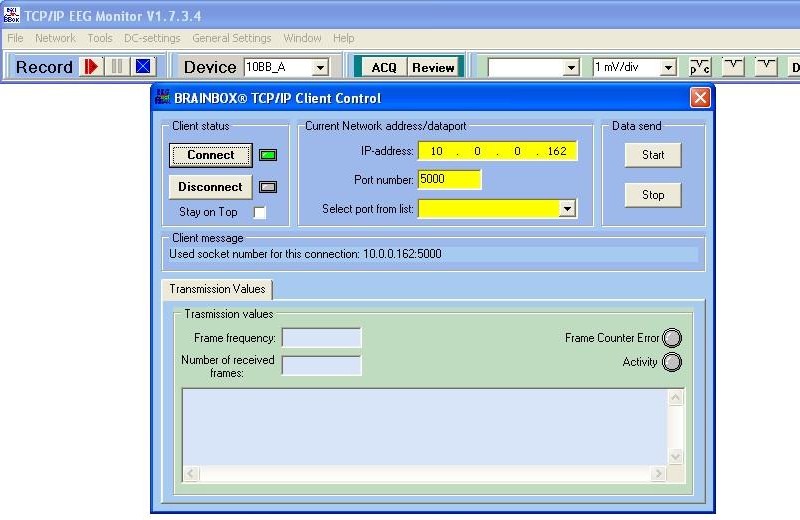Click the IP-address last octet 162
Screen dimensions: 800x520
coord(557,151)
